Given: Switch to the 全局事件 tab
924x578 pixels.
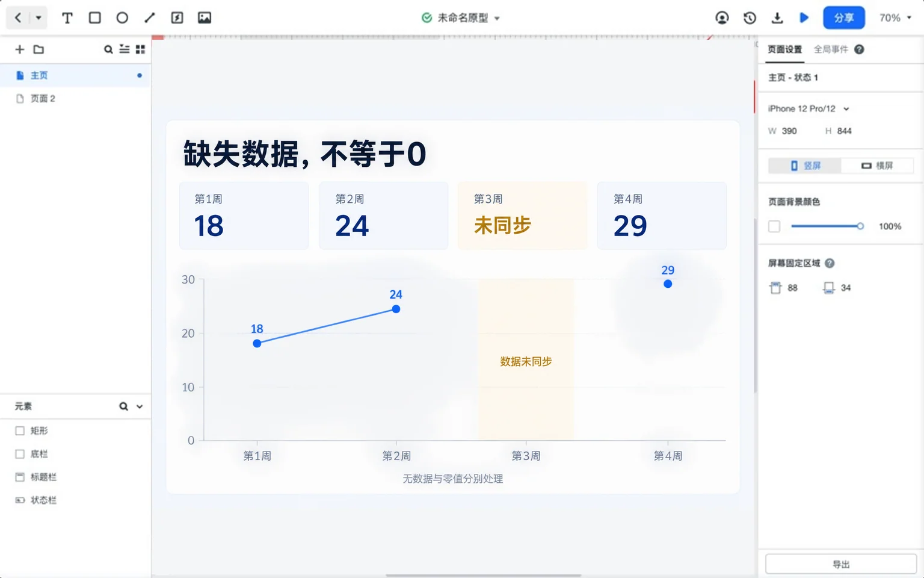Looking at the screenshot, I should coord(831,49).
